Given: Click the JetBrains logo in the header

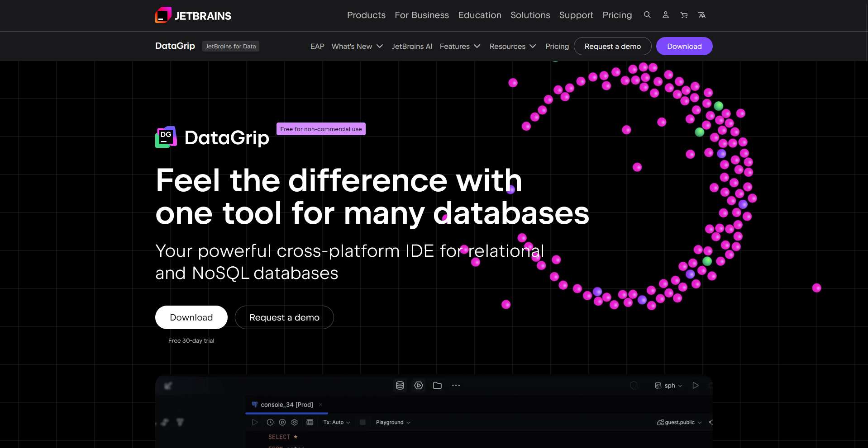Looking at the screenshot, I should click(193, 15).
